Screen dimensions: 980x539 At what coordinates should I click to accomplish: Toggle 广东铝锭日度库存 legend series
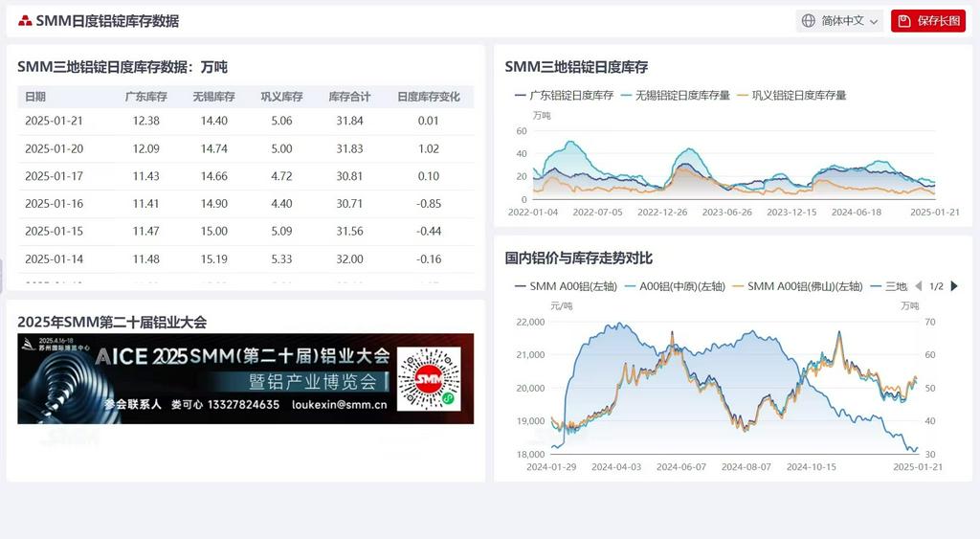click(564, 95)
